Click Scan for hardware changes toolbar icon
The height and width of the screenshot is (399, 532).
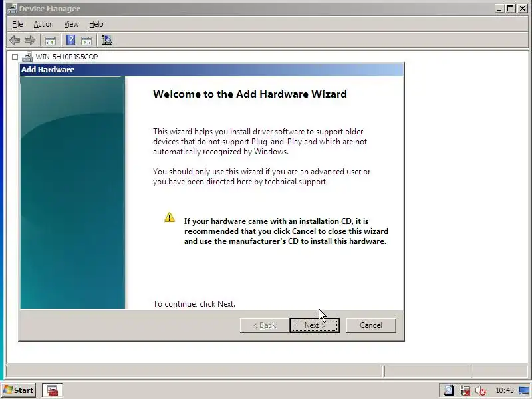point(107,41)
